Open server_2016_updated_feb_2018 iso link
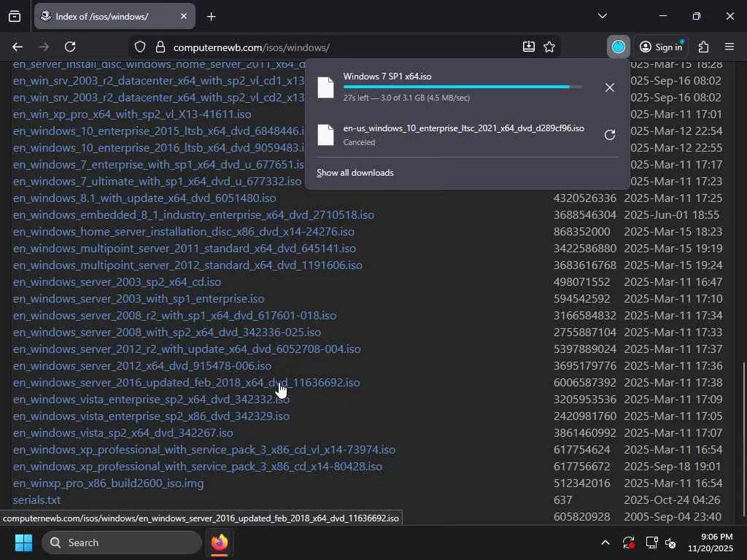The width and height of the screenshot is (747, 560). (x=186, y=382)
